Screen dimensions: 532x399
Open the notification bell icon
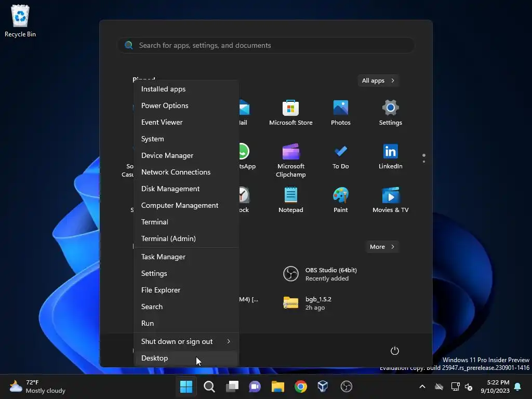(x=518, y=387)
